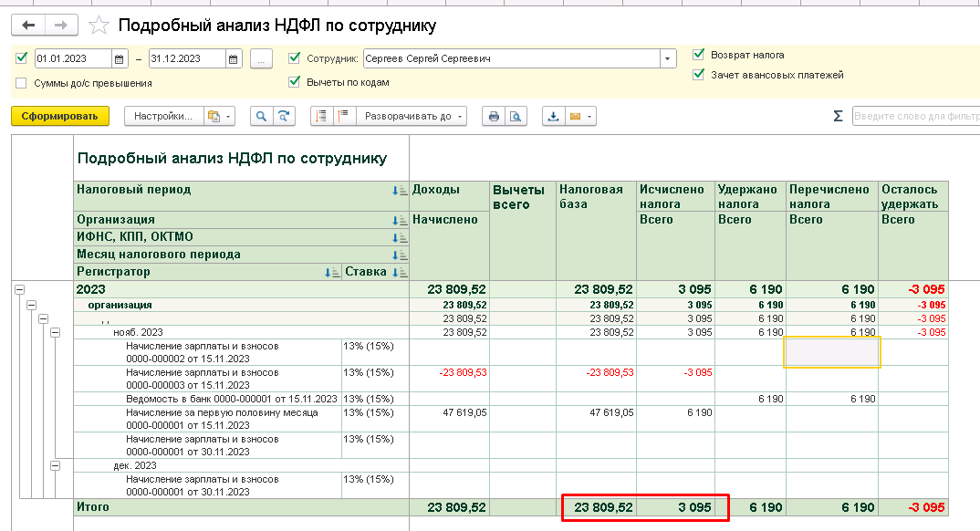Open the employee dropdown list arrow

coord(668,58)
